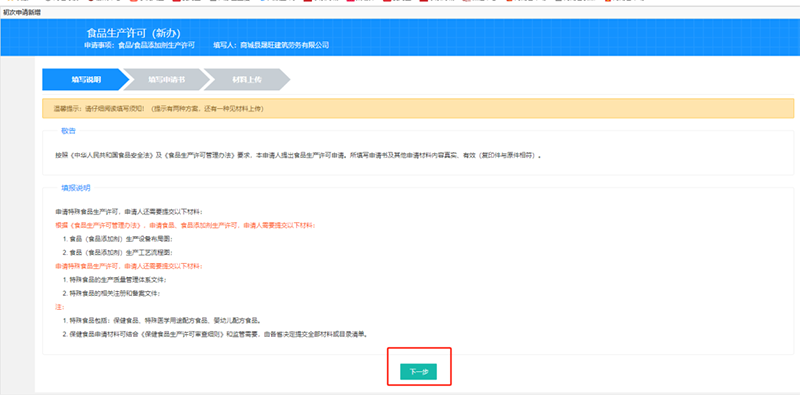Screen dimensions: 800x395
Task: Click the red 注: label
Action: pos(60,307)
